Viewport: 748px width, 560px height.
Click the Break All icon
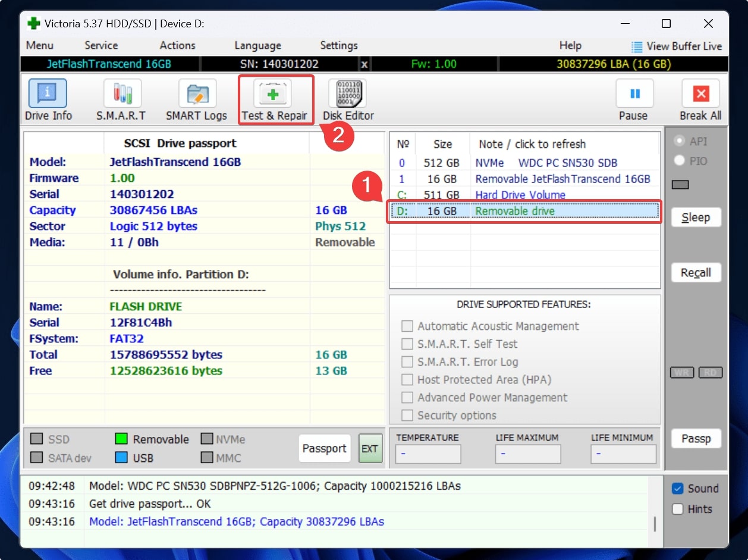tap(700, 100)
